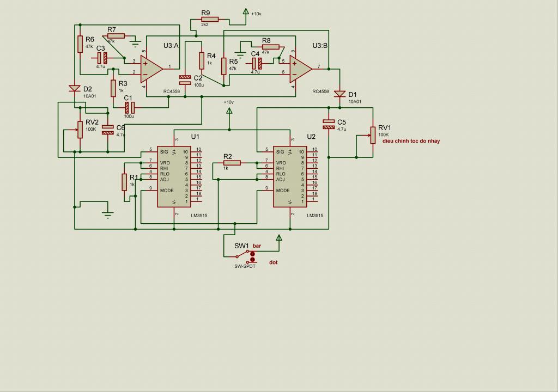Viewport: 558px width, 392px height.
Task: Click the 'bar' label near SW1
Action: tap(257, 246)
